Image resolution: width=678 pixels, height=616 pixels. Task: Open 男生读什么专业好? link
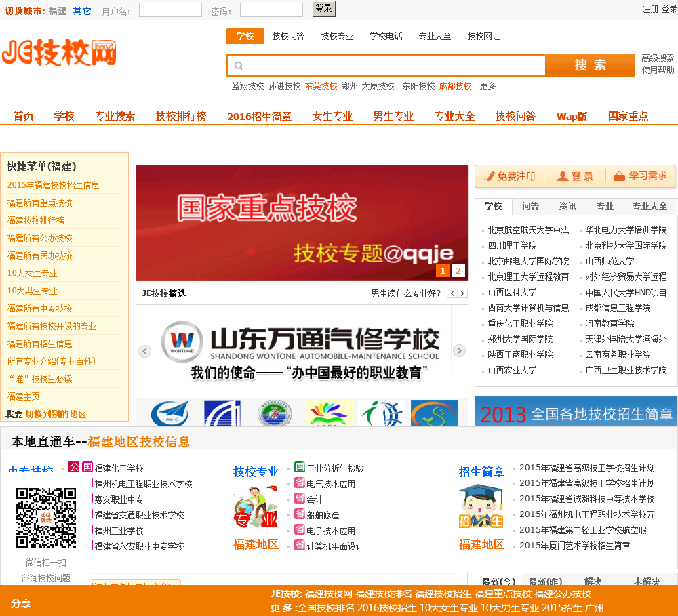click(x=405, y=293)
